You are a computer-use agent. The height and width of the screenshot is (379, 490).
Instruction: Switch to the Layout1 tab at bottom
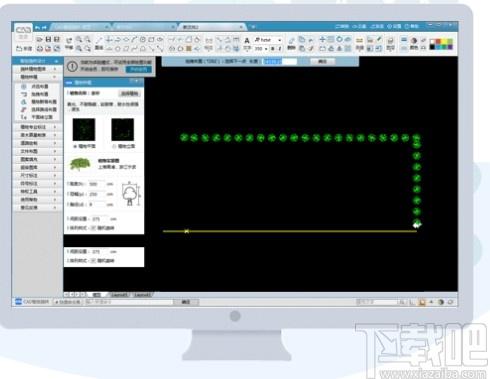coord(119,295)
